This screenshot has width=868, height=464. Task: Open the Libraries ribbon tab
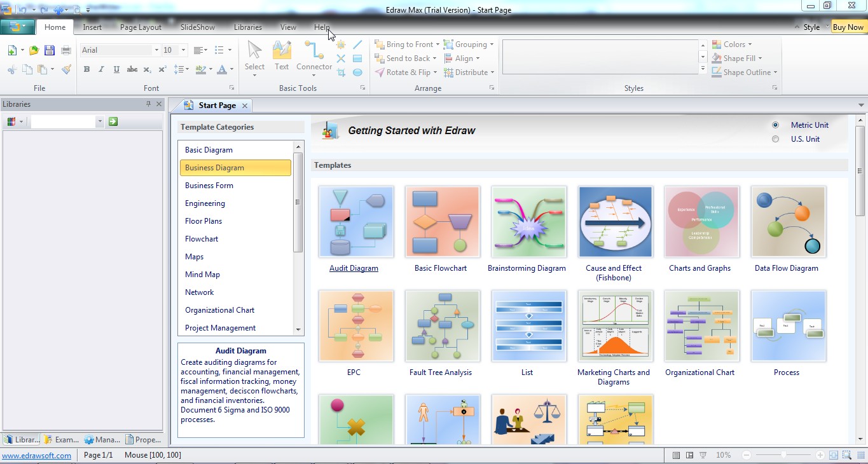pos(248,27)
